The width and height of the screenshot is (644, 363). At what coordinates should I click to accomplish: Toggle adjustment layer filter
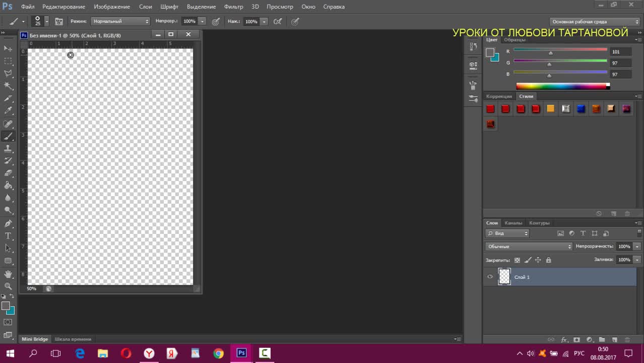[x=571, y=233]
